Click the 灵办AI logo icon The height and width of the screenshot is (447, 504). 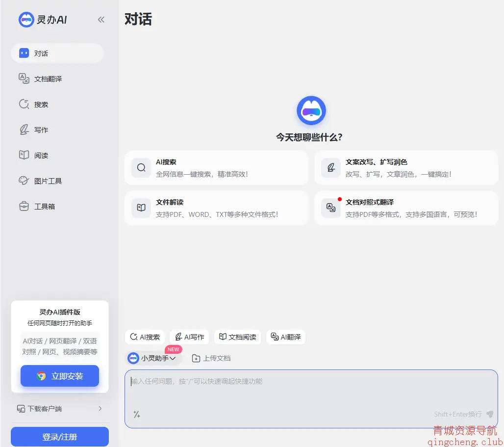(x=26, y=20)
